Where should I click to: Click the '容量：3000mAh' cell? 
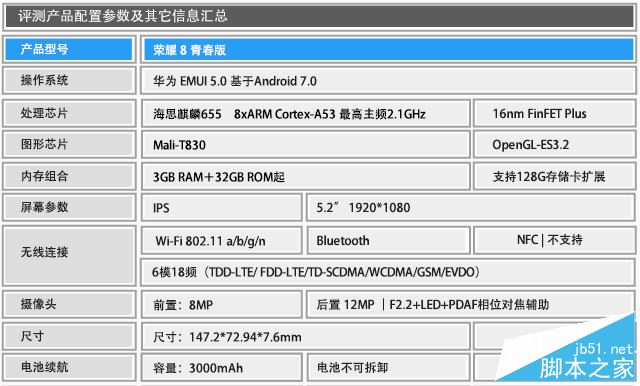coord(222,367)
